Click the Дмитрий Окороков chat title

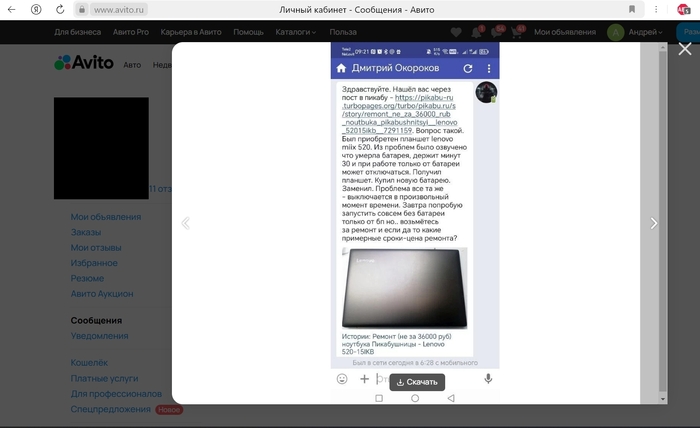tap(396, 68)
